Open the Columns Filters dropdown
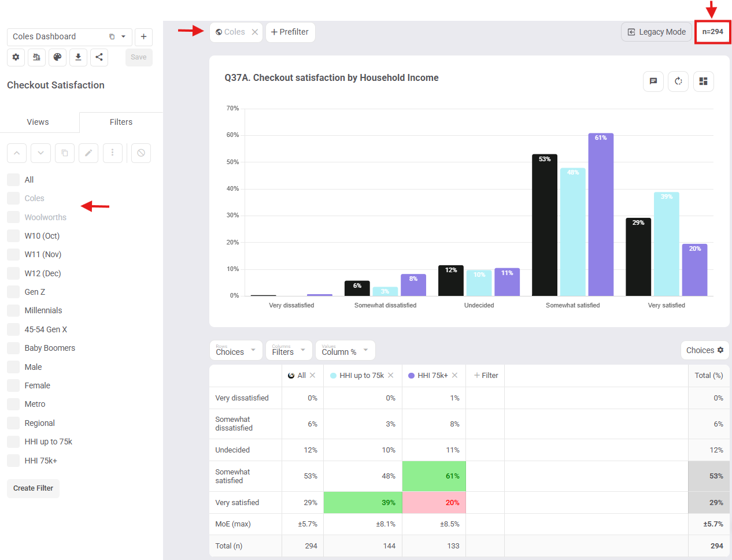The image size is (732, 560). click(289, 350)
